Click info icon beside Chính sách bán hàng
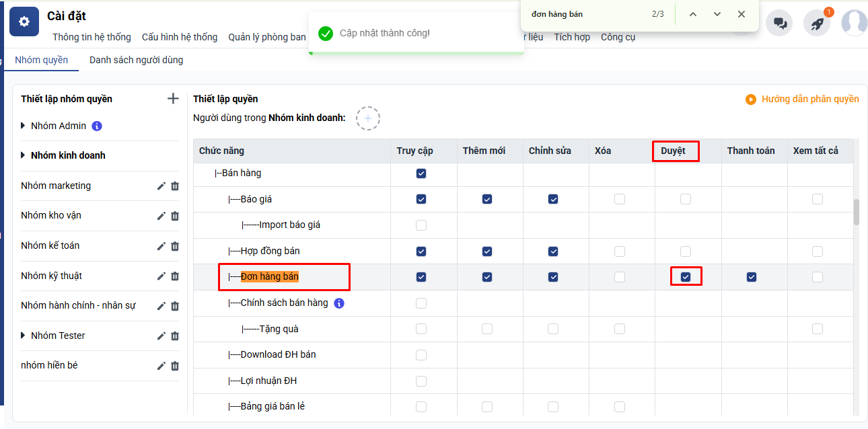868x429 pixels. tap(339, 303)
